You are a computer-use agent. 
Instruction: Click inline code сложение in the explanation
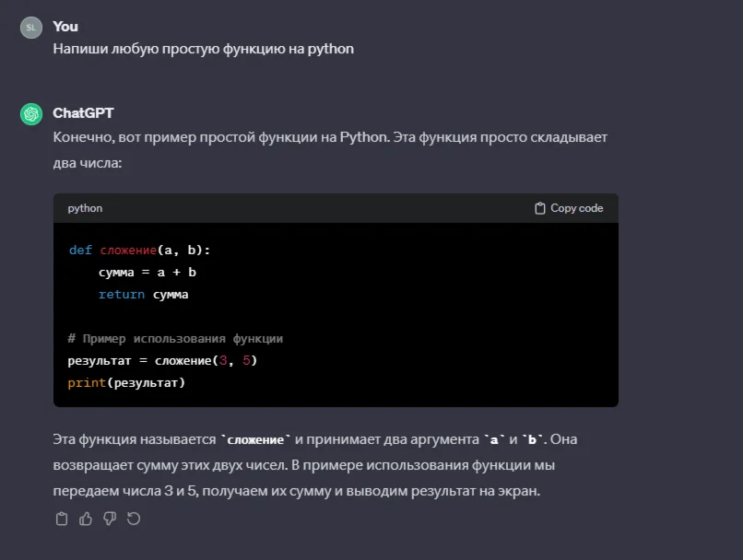pos(256,439)
